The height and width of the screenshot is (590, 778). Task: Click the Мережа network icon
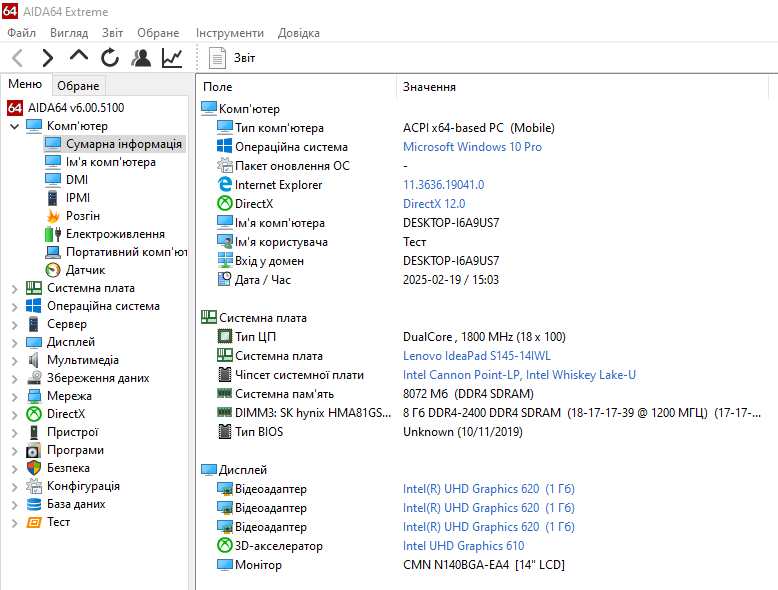point(34,396)
